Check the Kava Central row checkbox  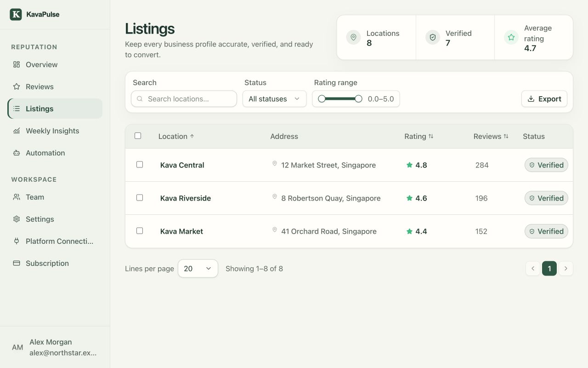coord(140,164)
